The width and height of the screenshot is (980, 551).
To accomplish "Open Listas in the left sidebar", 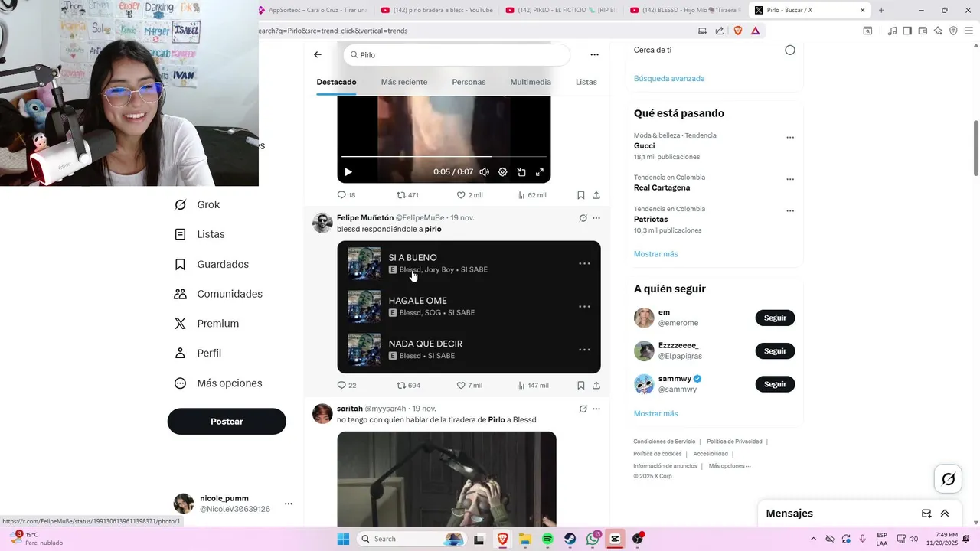I will [x=199, y=234].
